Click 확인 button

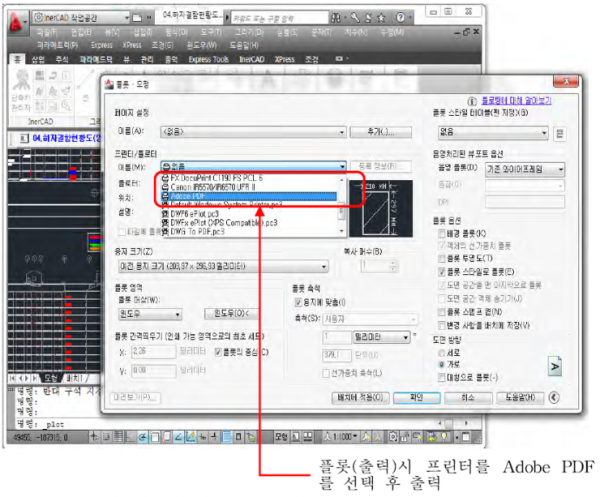[417, 398]
